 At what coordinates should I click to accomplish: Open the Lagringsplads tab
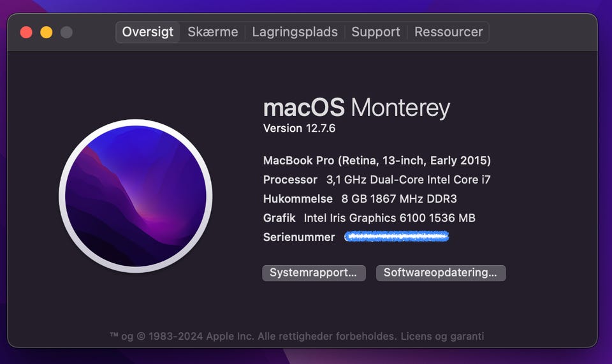click(295, 32)
